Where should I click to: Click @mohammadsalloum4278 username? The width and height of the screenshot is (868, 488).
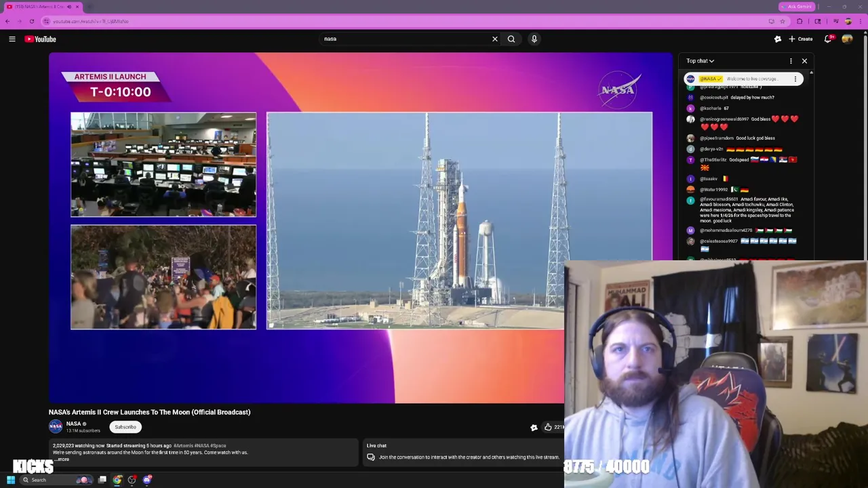pyautogui.click(x=726, y=230)
